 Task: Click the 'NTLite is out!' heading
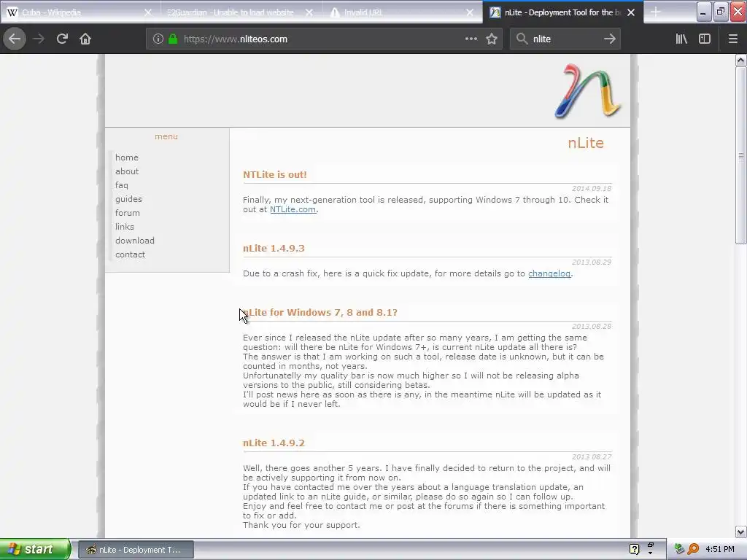(275, 175)
